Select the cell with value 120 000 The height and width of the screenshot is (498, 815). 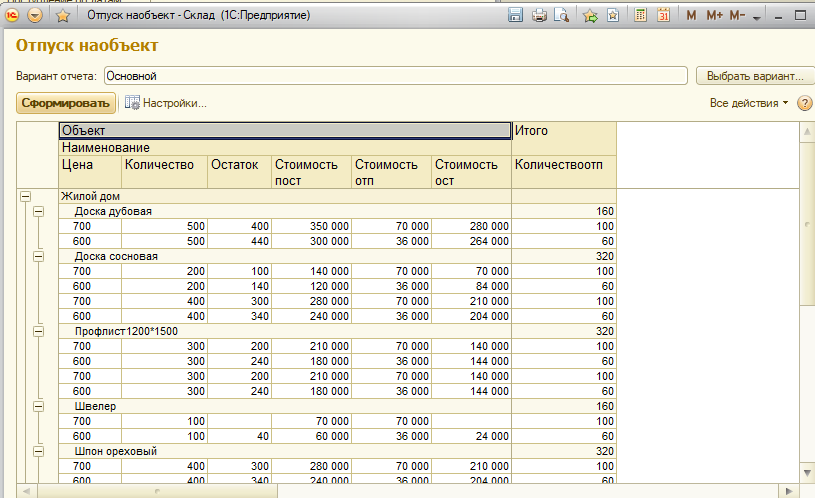click(x=311, y=286)
